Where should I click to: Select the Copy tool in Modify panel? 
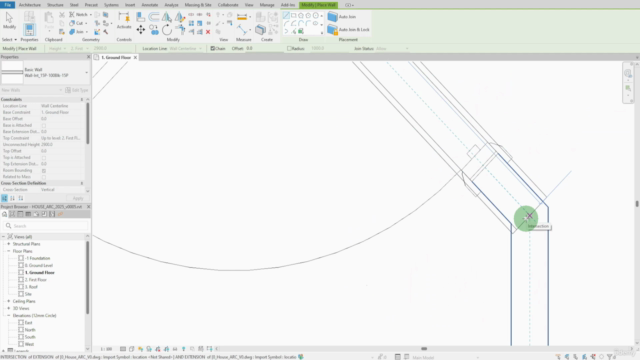153,30
